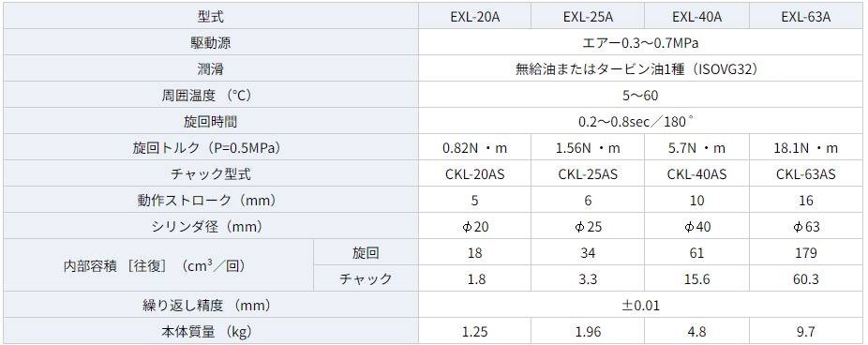The image size is (868, 345).
Task: Click the 旋回 sub-row label
Action: 366,253
